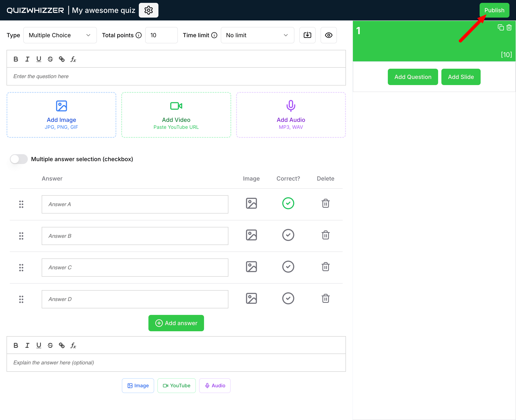Viewport: 516px width, 420px height.
Task: Open the question Type dropdown
Action: pyautogui.click(x=60, y=35)
